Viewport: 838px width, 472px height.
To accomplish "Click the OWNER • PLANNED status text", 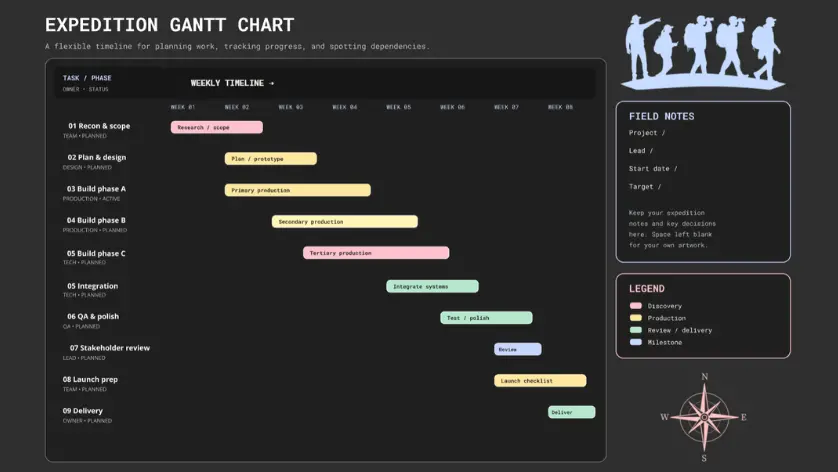I will (87, 421).
